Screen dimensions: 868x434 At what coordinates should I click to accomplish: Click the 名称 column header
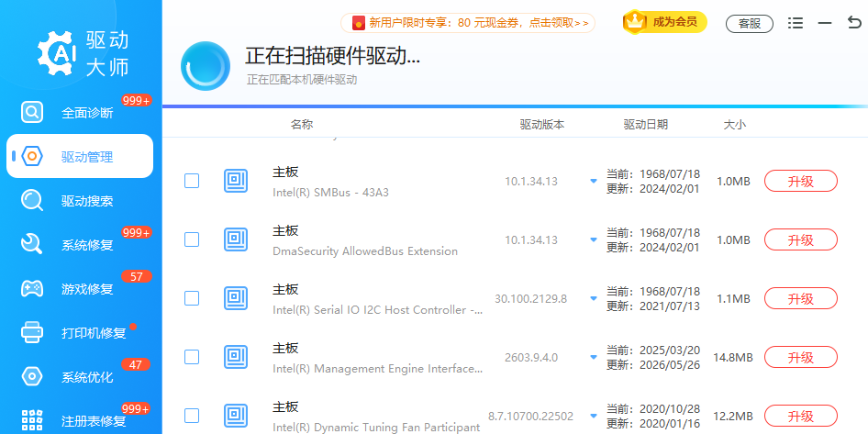[x=302, y=125]
